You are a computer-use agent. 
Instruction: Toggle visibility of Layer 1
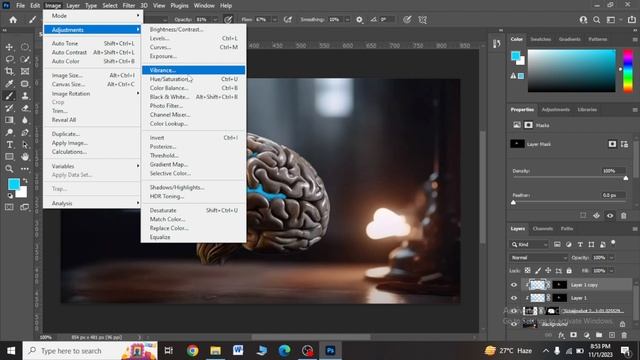(x=514, y=298)
